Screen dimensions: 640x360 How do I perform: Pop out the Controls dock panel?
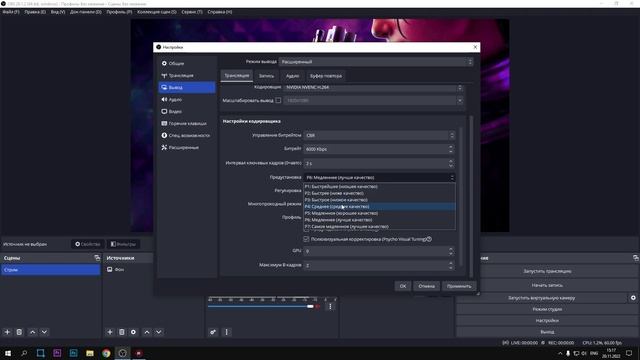636,258
